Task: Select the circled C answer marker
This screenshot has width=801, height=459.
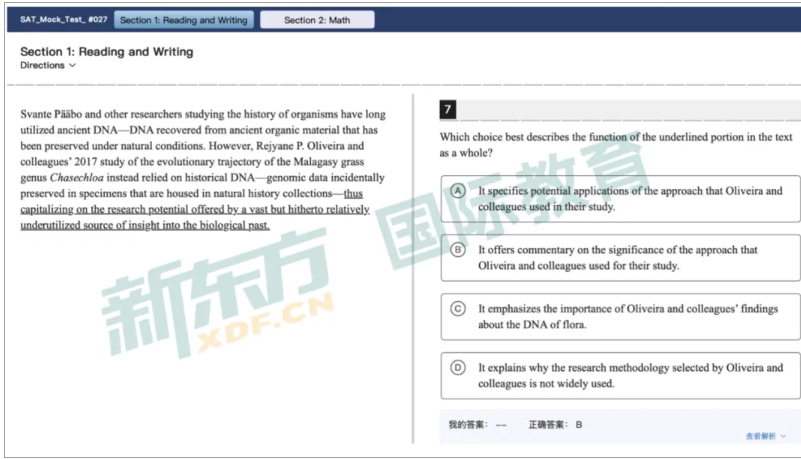Action: [x=458, y=309]
